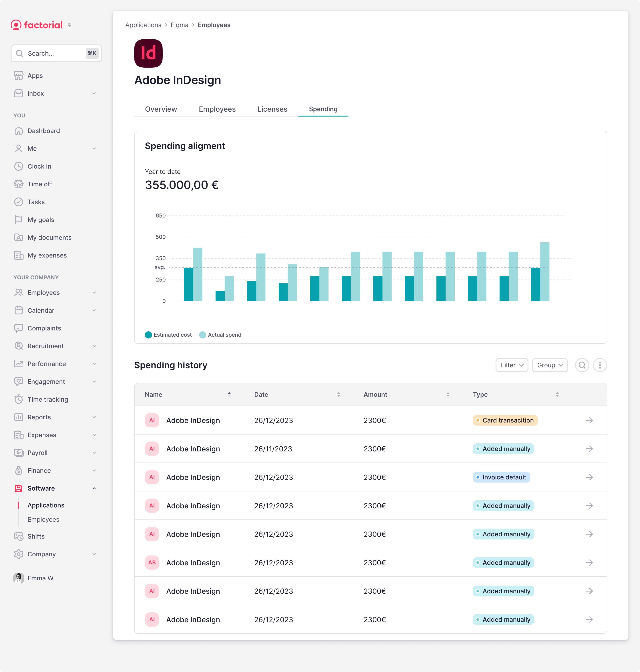
Task: Switch to the Employees tab
Action: pyautogui.click(x=217, y=109)
